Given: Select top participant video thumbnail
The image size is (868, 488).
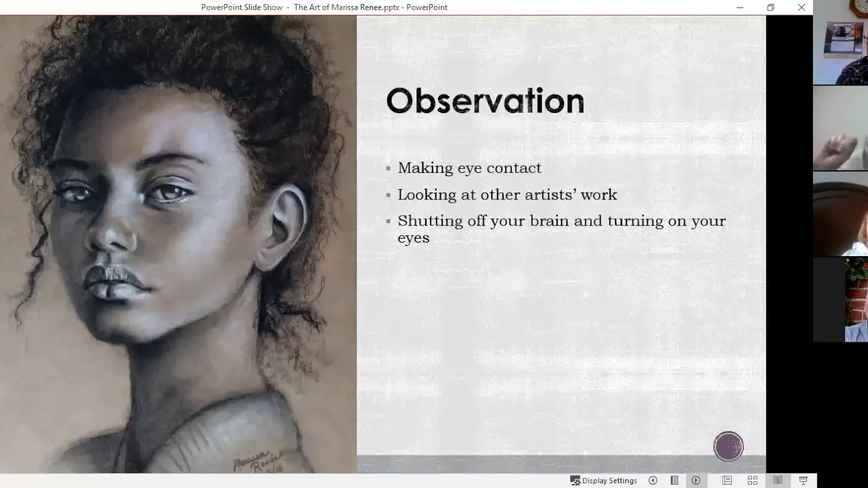Looking at the screenshot, I should 840,42.
